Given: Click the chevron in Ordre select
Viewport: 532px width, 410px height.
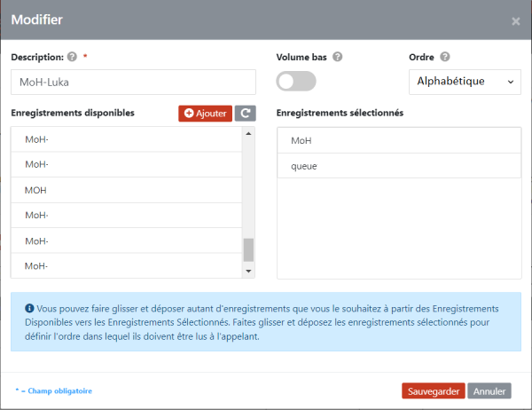Looking at the screenshot, I should click(x=511, y=82).
